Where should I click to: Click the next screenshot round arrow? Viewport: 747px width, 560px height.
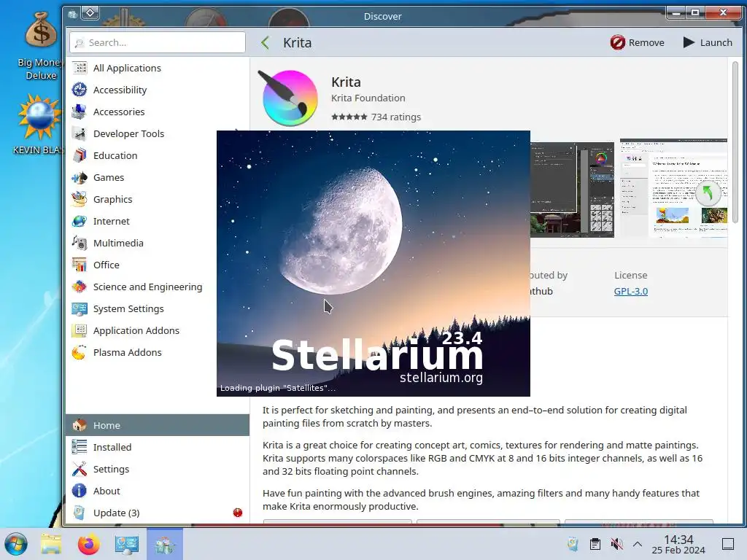708,192
